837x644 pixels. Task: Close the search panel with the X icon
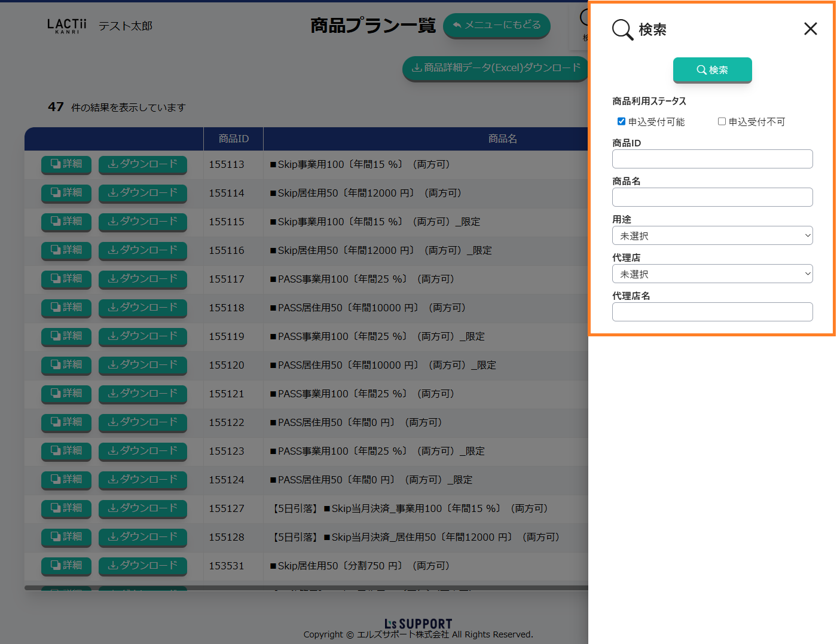coord(810,29)
